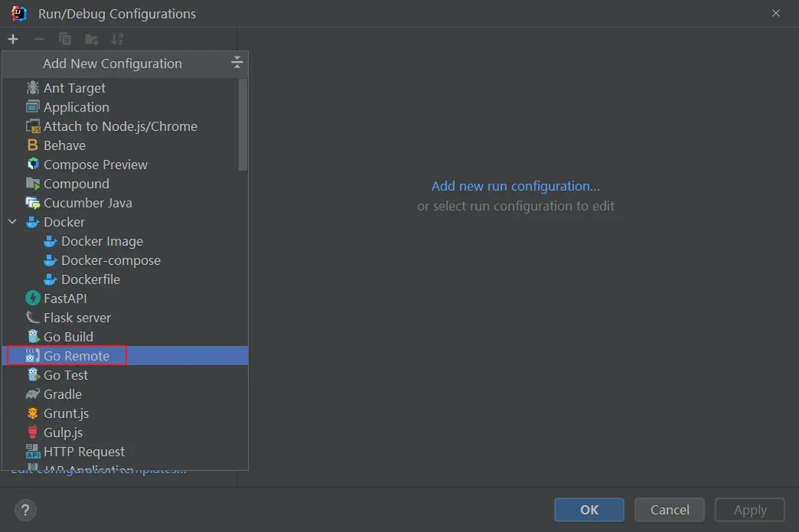Collapse the Docker group chevron
This screenshot has height=532, width=799.
(13, 222)
